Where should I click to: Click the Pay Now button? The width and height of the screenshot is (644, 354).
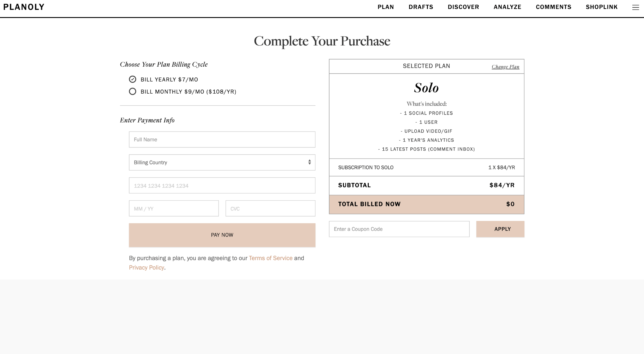(222, 235)
